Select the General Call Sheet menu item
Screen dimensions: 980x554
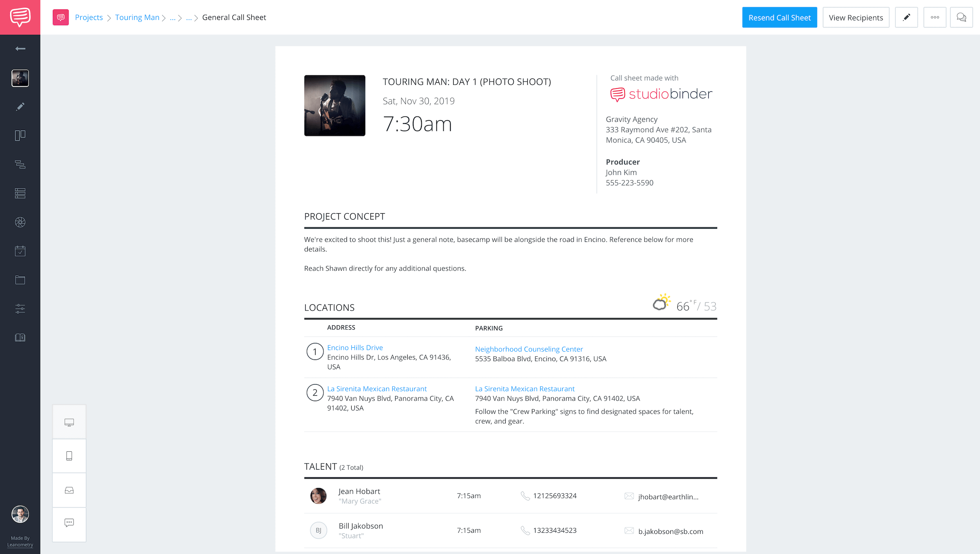point(234,17)
